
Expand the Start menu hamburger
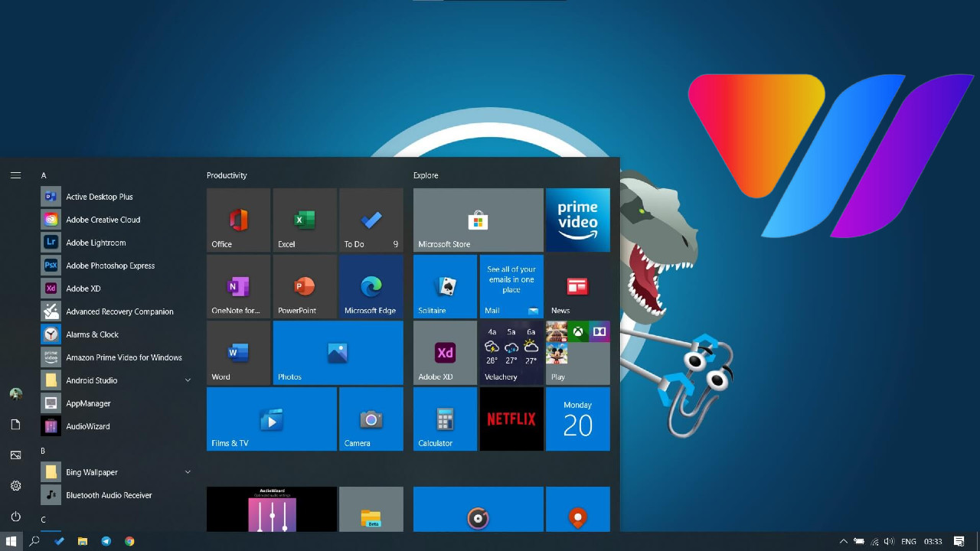point(15,175)
